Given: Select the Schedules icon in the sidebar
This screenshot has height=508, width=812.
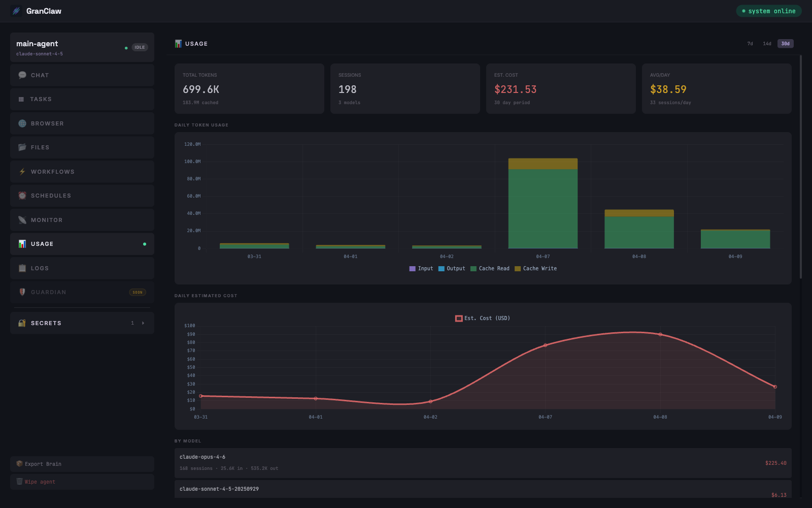Looking at the screenshot, I should 22,195.
